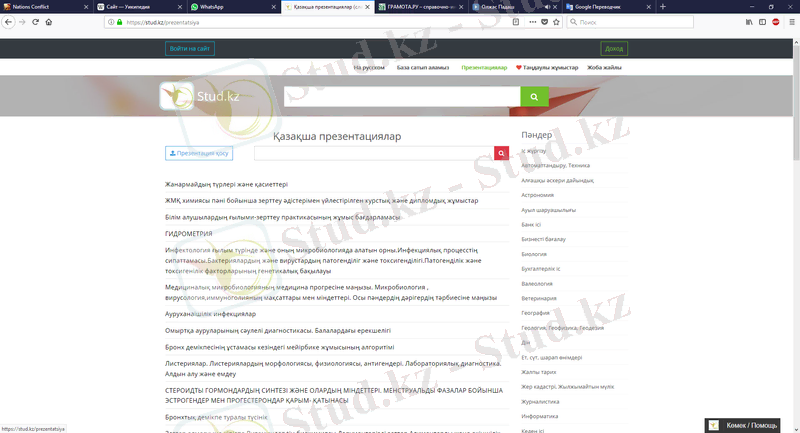Switch to the Олжас tab
Image resolution: width=800 pixels, height=433 pixels.
(x=503, y=7)
